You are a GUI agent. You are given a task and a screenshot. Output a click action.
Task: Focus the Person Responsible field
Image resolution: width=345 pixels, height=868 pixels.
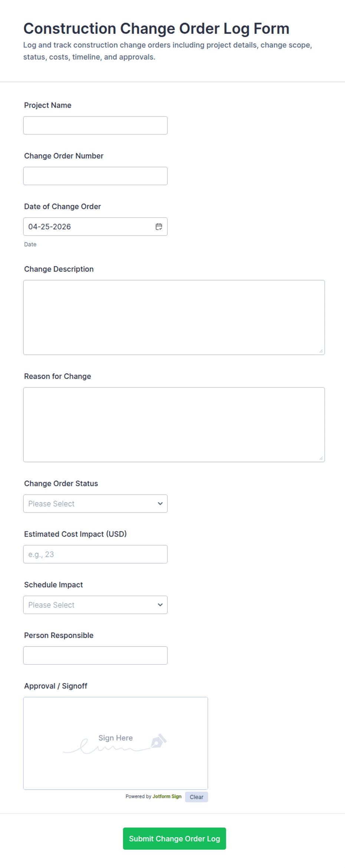[x=95, y=655]
